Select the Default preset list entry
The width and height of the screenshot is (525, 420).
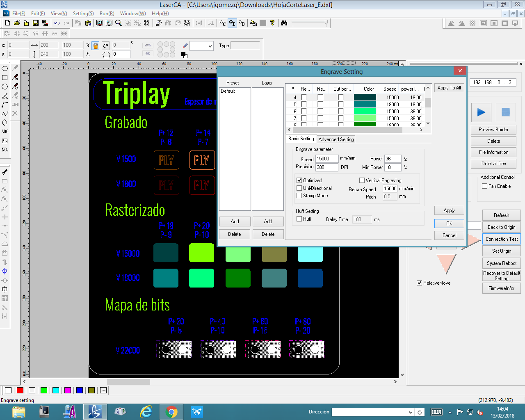[x=228, y=91]
